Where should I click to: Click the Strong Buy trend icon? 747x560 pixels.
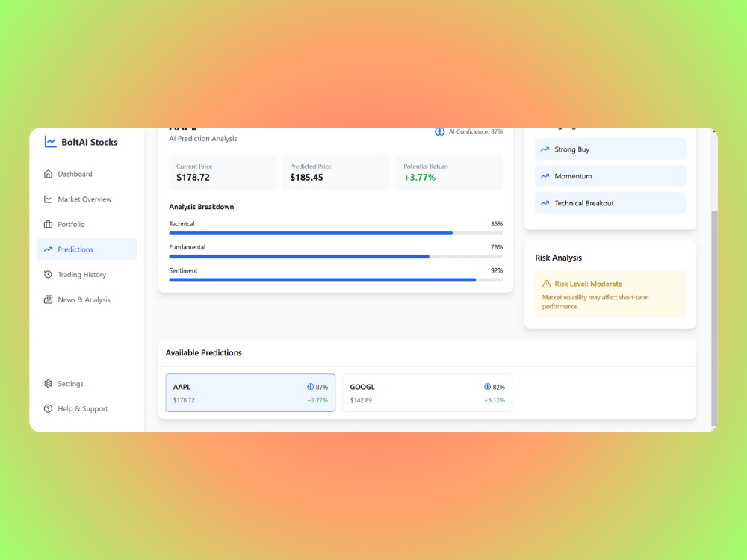(x=545, y=149)
